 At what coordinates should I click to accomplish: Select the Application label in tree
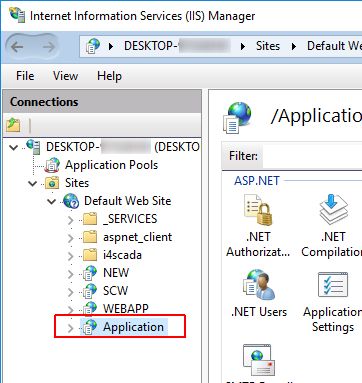133,327
